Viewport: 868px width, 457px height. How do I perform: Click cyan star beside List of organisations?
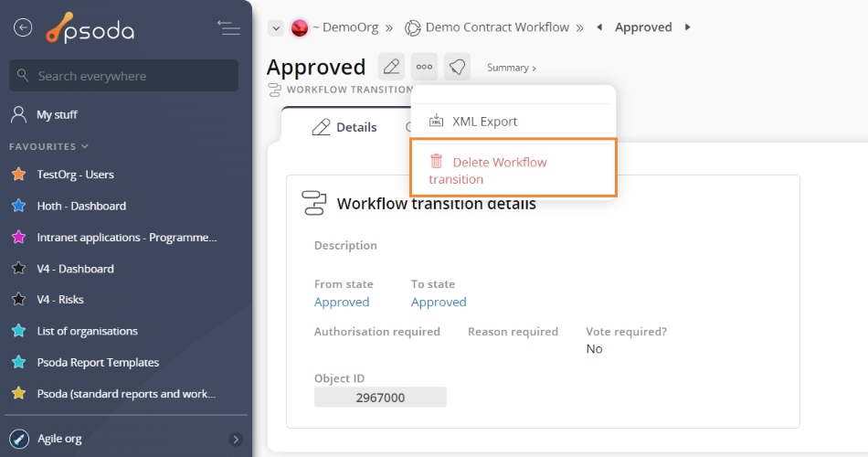(19, 331)
